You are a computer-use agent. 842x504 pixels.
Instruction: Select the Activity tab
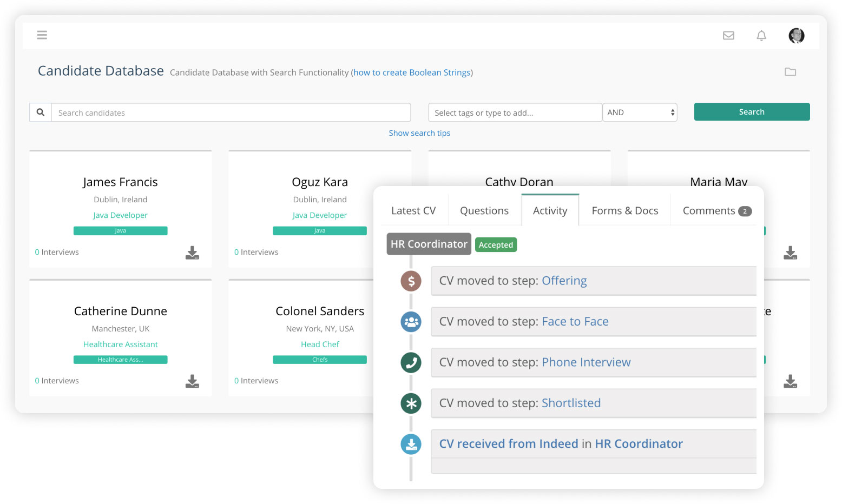click(x=550, y=210)
